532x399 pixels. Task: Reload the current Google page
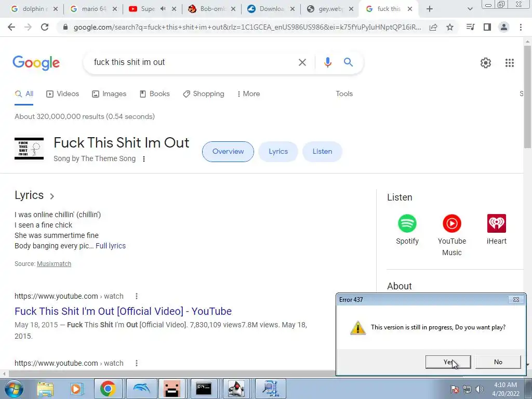click(x=45, y=27)
